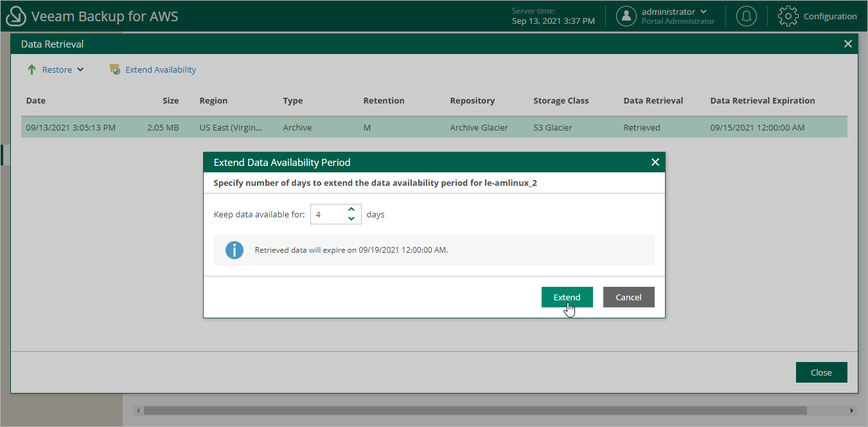Click the administrator user avatar icon
The image size is (868, 427).
tap(626, 16)
